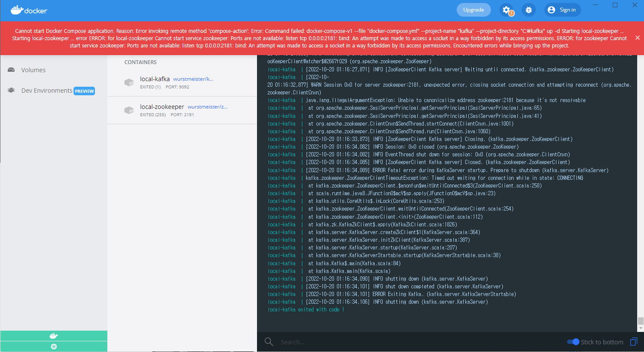Click the 'Waiting until connected' log line
Image resolution: width=644 pixels, height=352 pixels.
[x=440, y=70]
